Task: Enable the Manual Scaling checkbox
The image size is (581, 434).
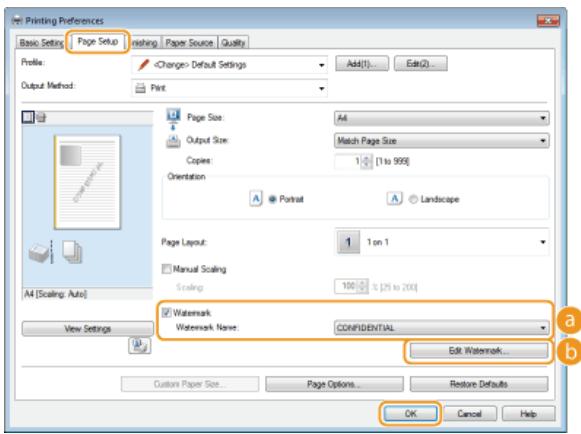Action: tap(166, 269)
